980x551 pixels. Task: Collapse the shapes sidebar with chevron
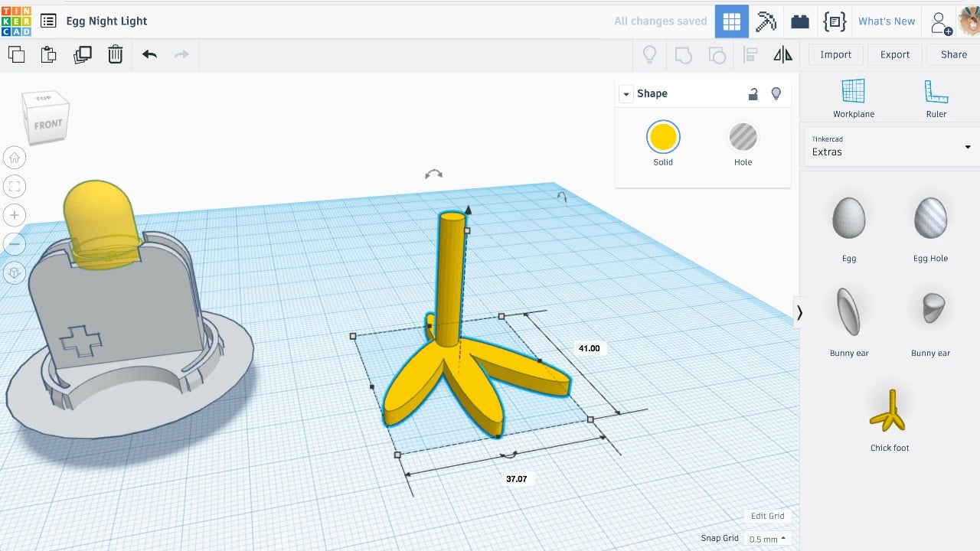coord(799,312)
